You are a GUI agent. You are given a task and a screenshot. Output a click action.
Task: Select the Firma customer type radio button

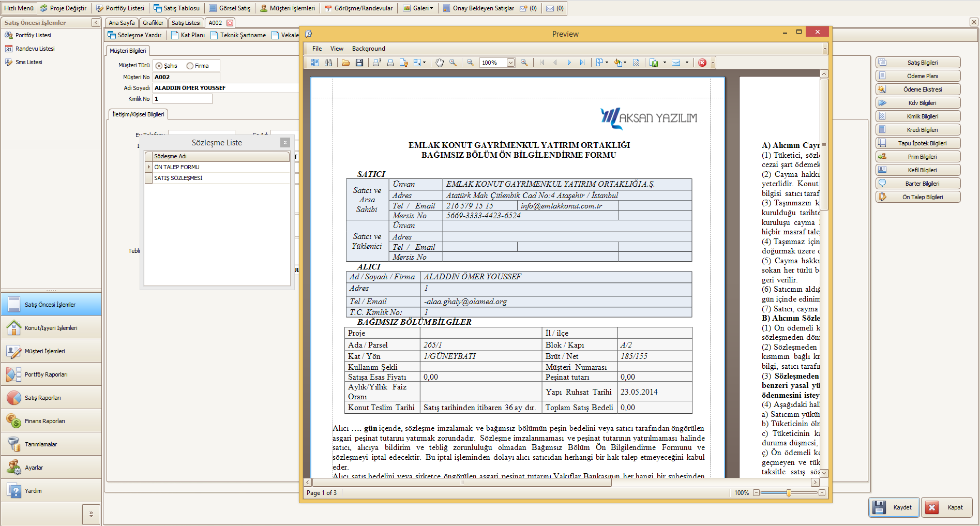pyautogui.click(x=190, y=66)
